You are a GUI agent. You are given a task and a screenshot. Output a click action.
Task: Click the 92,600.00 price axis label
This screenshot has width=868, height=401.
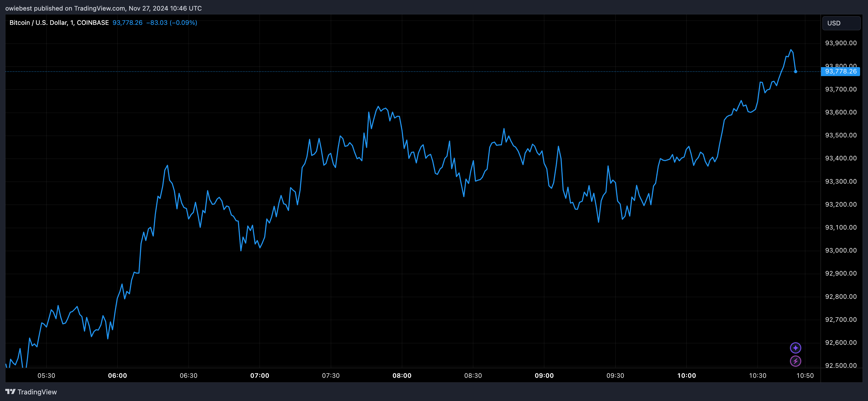(841, 342)
